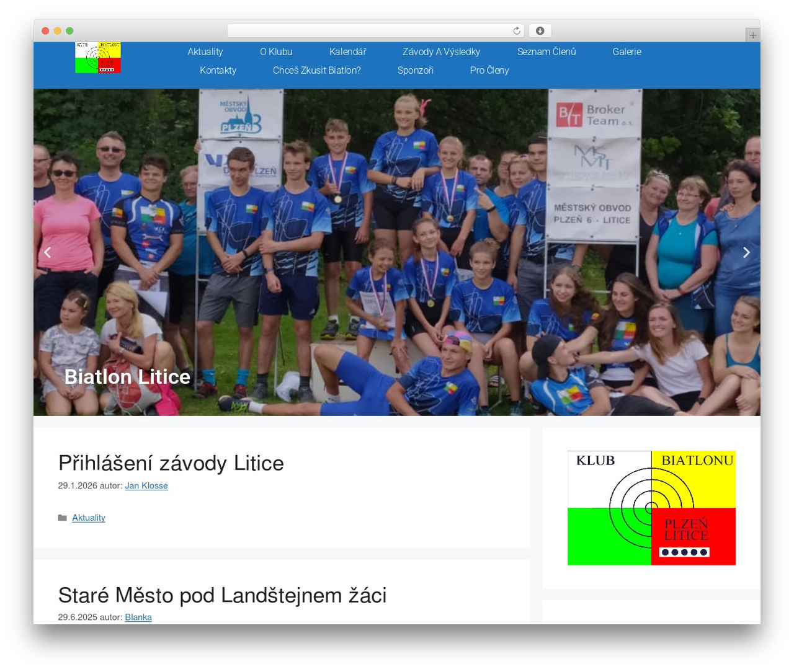Select Seznam Členů from the menu

coord(546,51)
